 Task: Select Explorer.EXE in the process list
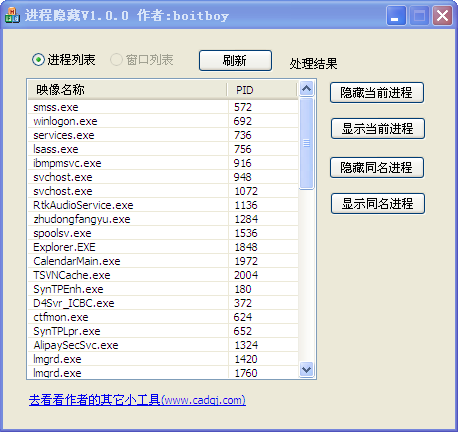pos(163,247)
